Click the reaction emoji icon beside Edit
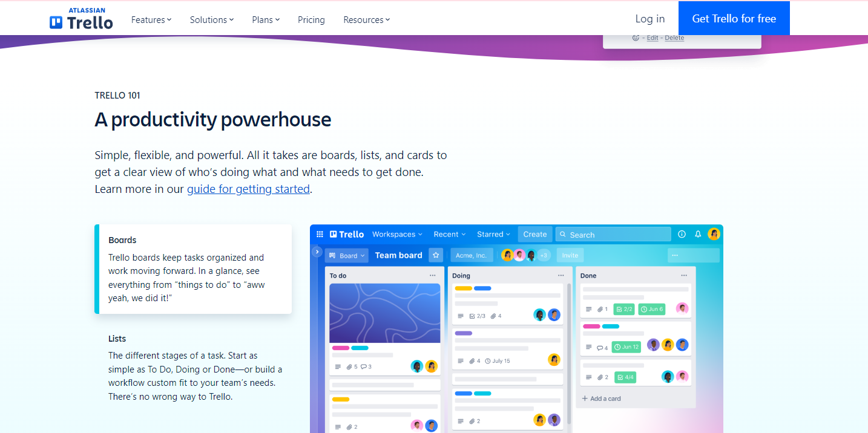 point(636,37)
